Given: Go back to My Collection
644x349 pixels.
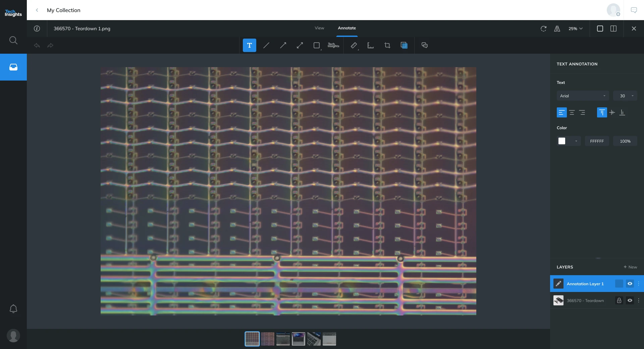Looking at the screenshot, I should click(37, 10).
